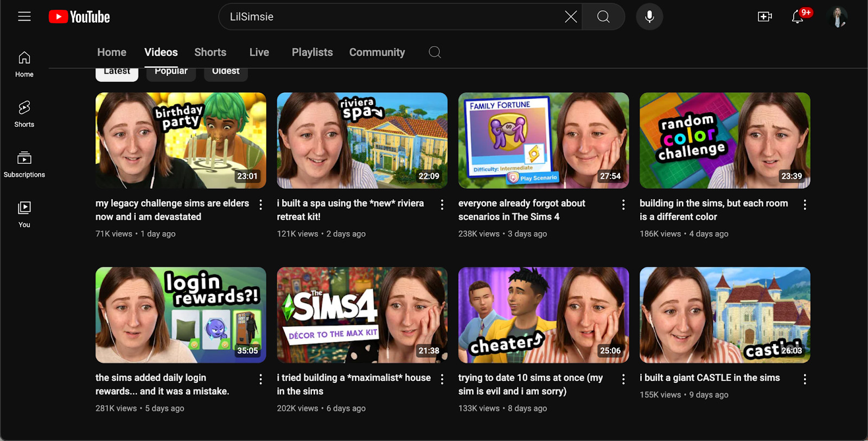Open options for riviera retreat spa video
The image size is (868, 441).
click(x=442, y=204)
